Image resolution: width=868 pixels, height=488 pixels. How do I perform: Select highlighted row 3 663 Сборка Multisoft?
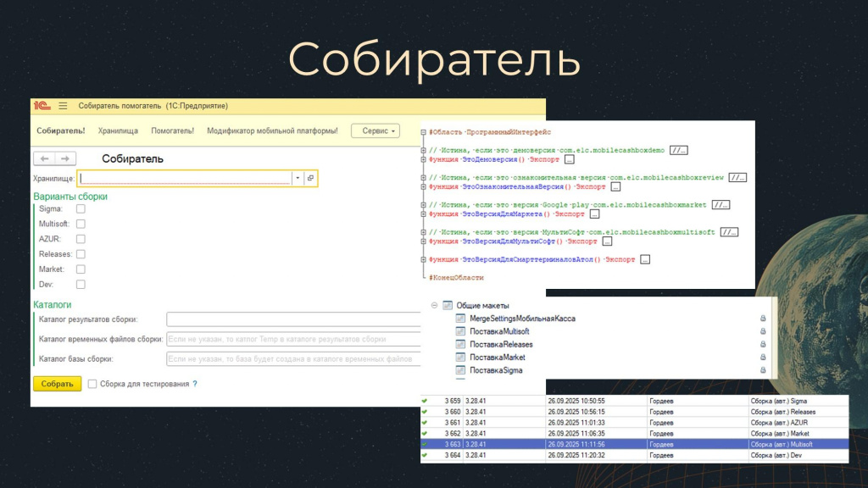634,444
